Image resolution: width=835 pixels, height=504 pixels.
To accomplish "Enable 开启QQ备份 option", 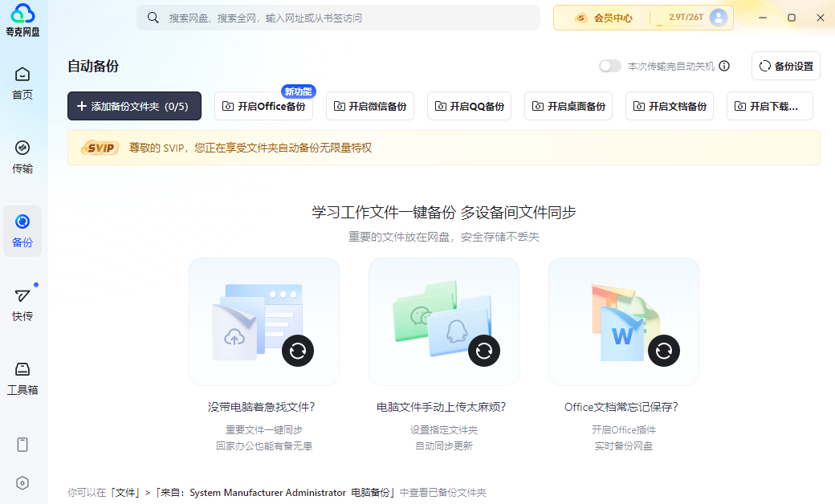I will tap(469, 106).
